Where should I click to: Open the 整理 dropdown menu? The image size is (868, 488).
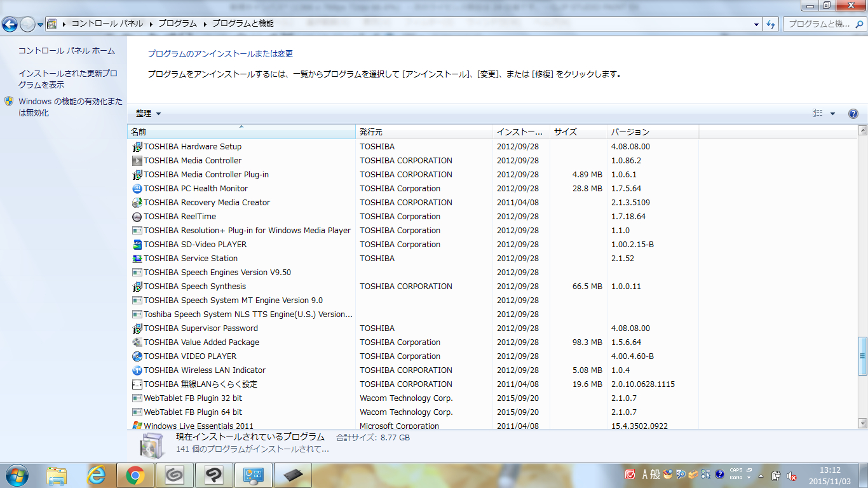148,114
